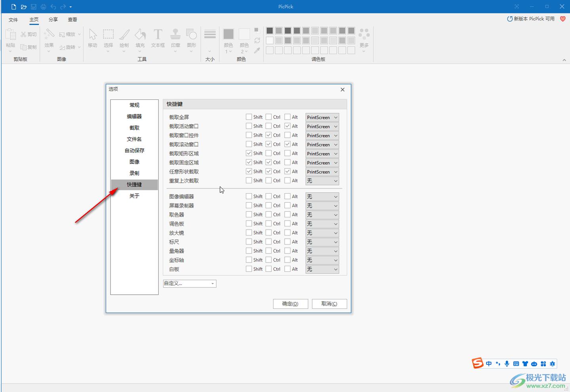Open the 自定义 preset dropdown
Viewport: 570px width, 392px height.
[190, 284]
